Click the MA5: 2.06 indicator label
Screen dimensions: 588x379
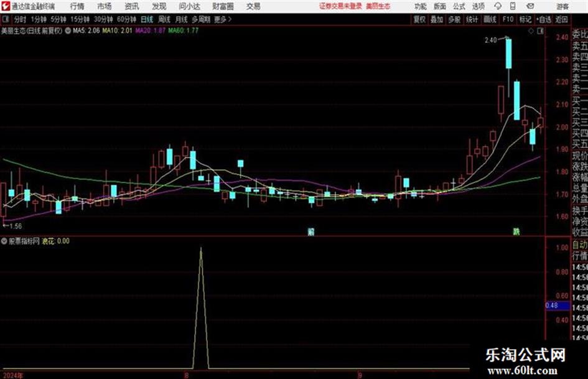click(86, 30)
